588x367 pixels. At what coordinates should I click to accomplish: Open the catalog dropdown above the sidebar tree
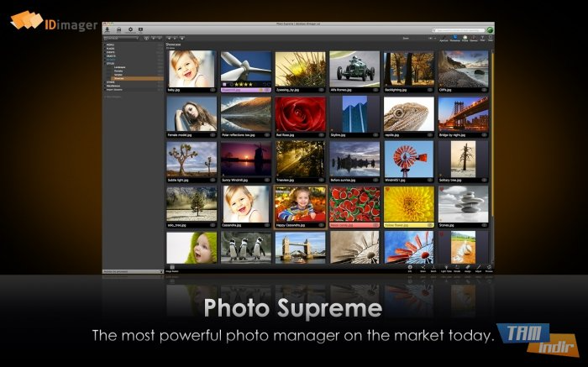coord(122,39)
